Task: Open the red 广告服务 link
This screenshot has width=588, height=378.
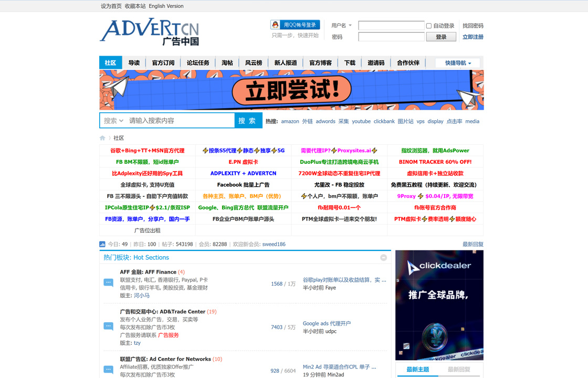Action: click(x=169, y=335)
